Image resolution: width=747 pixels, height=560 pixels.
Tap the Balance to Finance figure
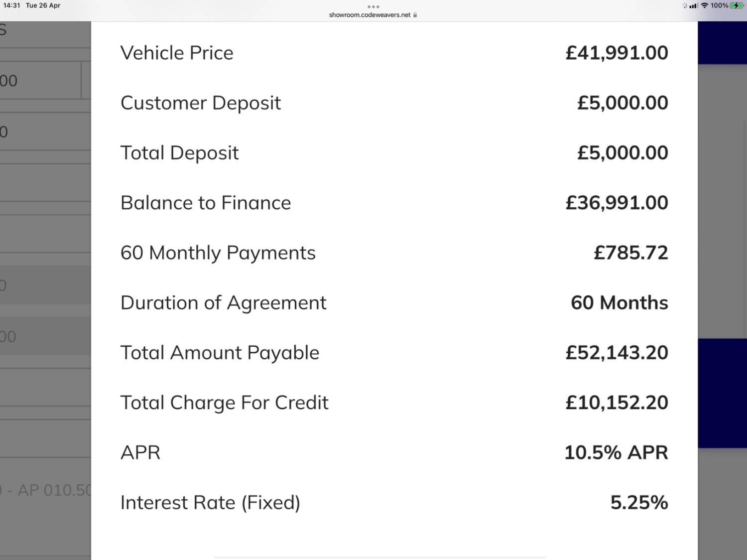[x=617, y=203]
